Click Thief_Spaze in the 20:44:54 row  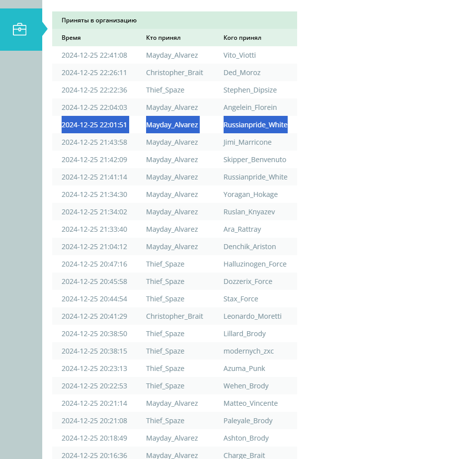pos(165,299)
